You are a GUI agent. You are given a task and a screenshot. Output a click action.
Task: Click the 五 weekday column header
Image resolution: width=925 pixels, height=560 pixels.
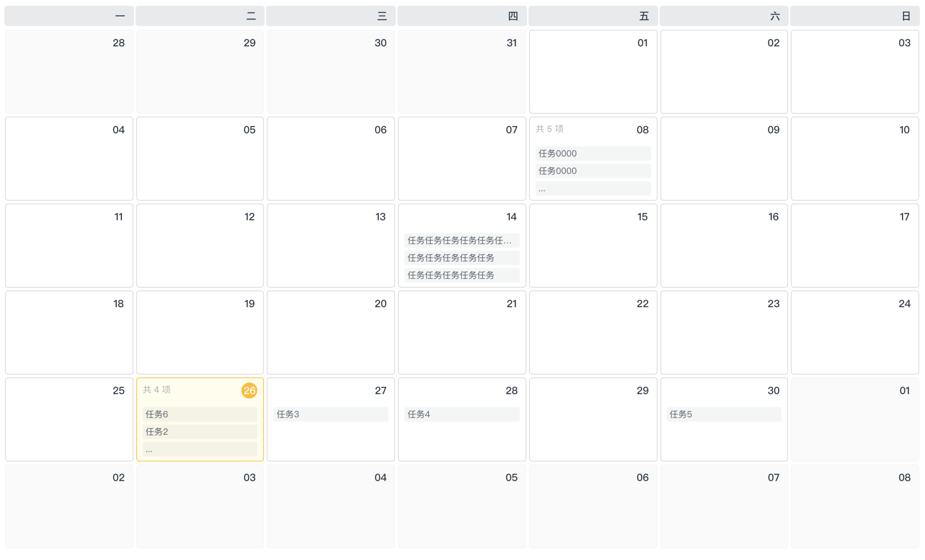(593, 16)
